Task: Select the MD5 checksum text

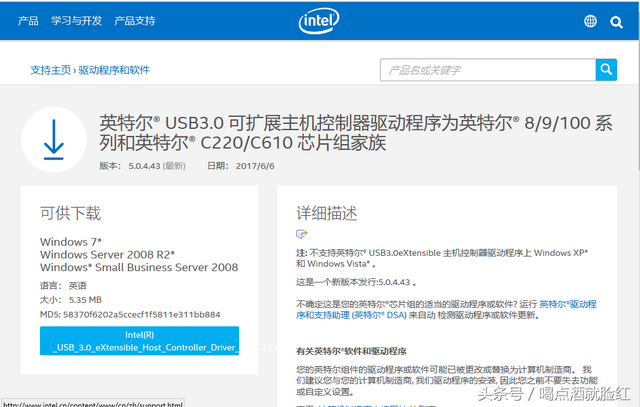Action: (x=130, y=315)
